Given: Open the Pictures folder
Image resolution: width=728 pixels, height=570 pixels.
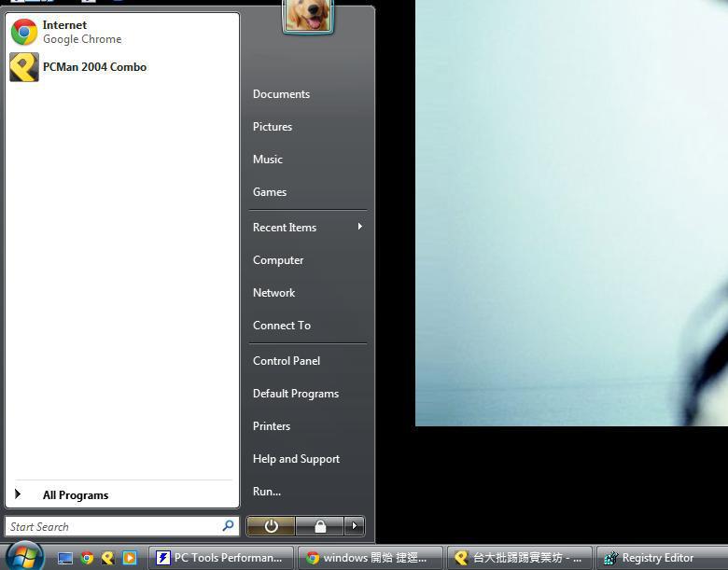Looking at the screenshot, I should pos(273,127).
